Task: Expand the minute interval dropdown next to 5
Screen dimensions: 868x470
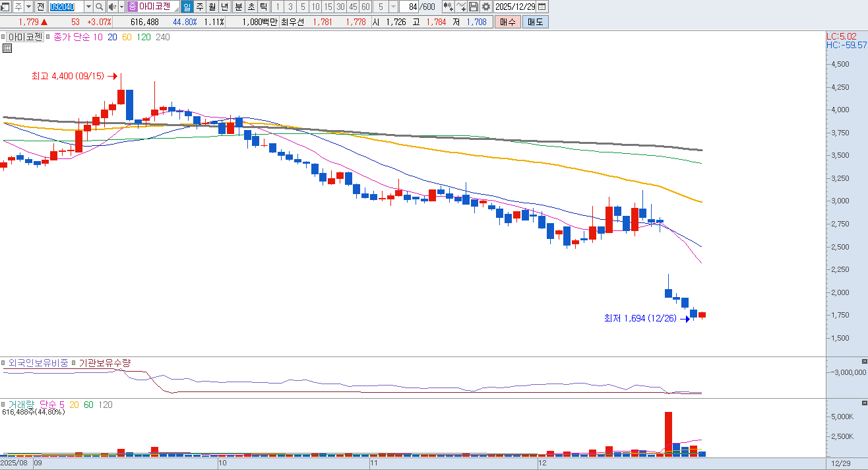Action: click(394, 7)
